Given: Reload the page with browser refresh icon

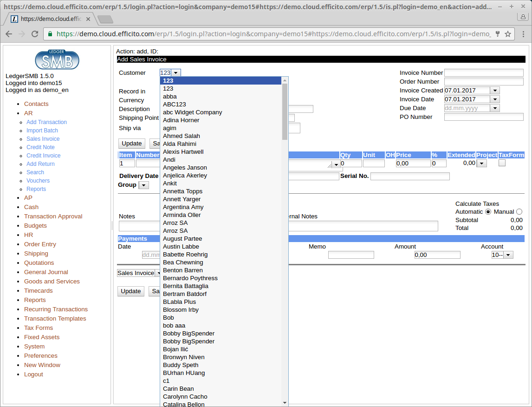Looking at the screenshot, I should point(35,34).
